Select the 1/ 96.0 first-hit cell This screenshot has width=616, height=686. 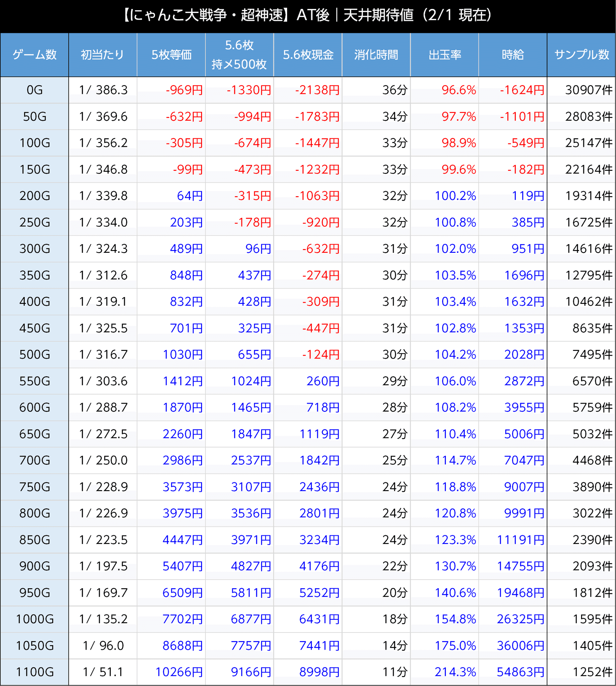tap(103, 646)
